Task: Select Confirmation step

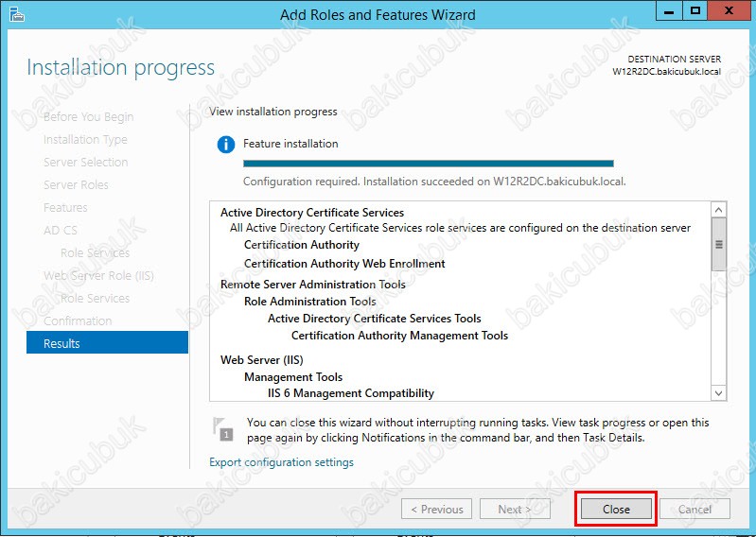Action: click(78, 320)
